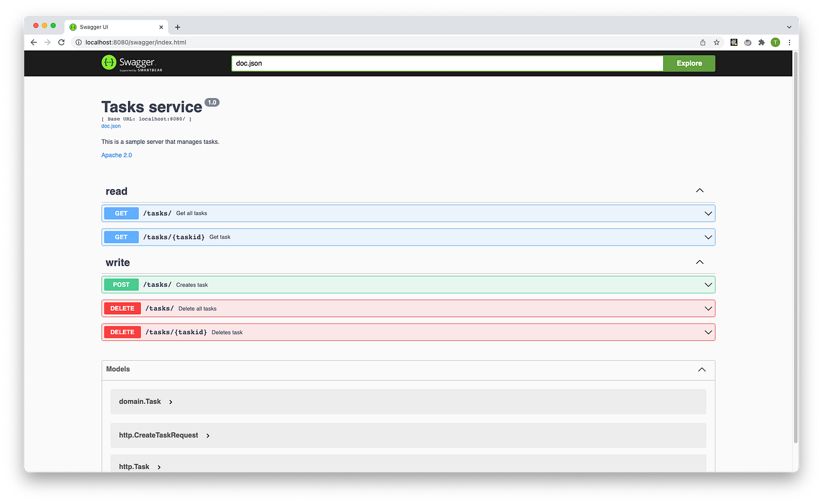This screenshot has height=504, width=823.
Task: Open the doc.json specification link
Action: click(x=111, y=126)
